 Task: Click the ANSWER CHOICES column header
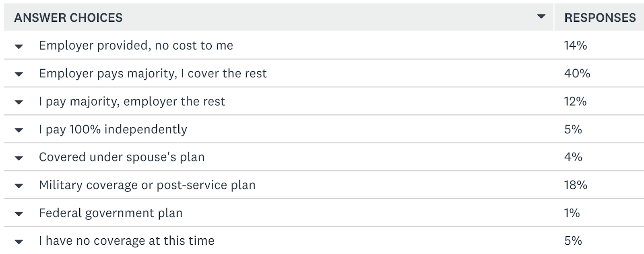coord(68,18)
